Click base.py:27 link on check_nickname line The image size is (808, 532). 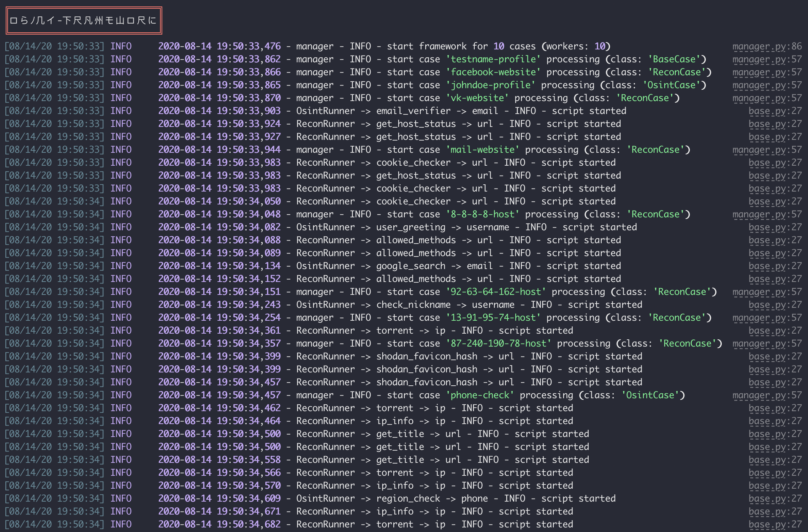pos(775,305)
